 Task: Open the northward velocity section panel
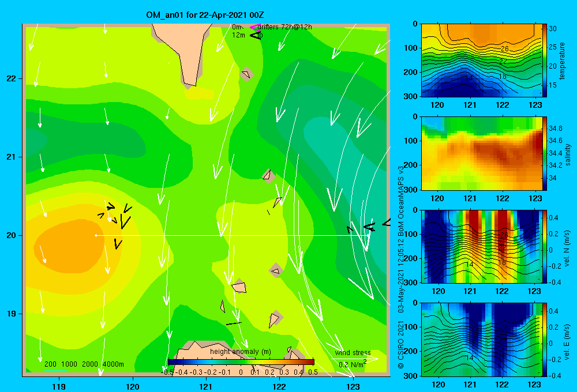(x=482, y=246)
